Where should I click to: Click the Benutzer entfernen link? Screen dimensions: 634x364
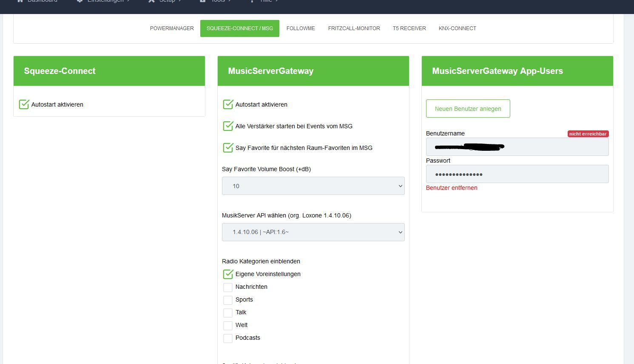point(452,188)
